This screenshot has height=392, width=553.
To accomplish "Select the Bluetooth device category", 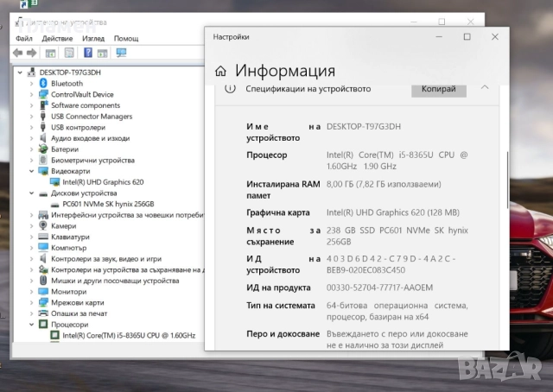I will tap(67, 84).
